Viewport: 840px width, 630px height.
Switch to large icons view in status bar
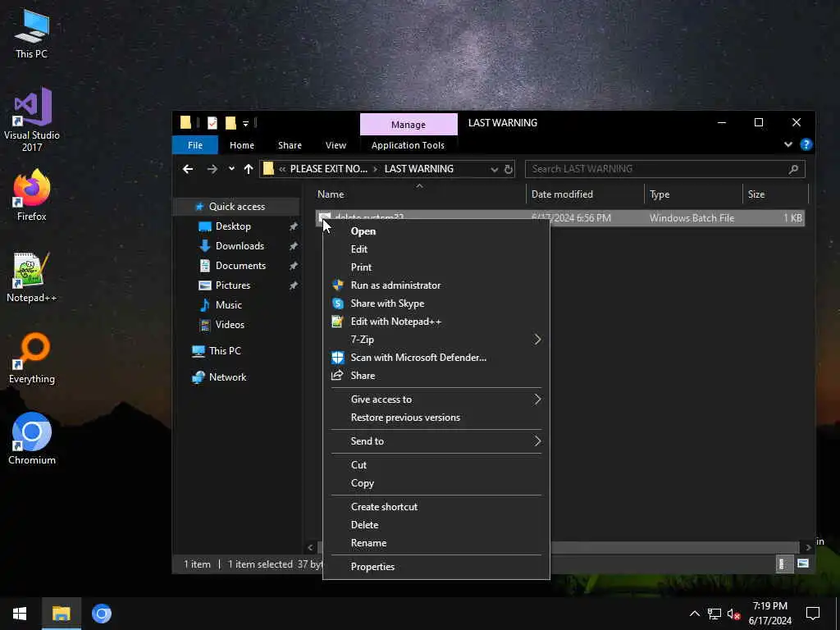point(803,564)
